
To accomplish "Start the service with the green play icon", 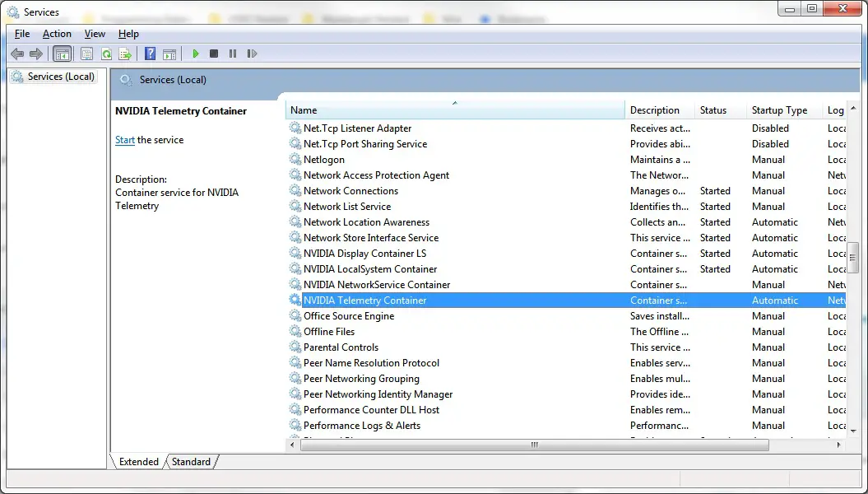I will pos(196,54).
